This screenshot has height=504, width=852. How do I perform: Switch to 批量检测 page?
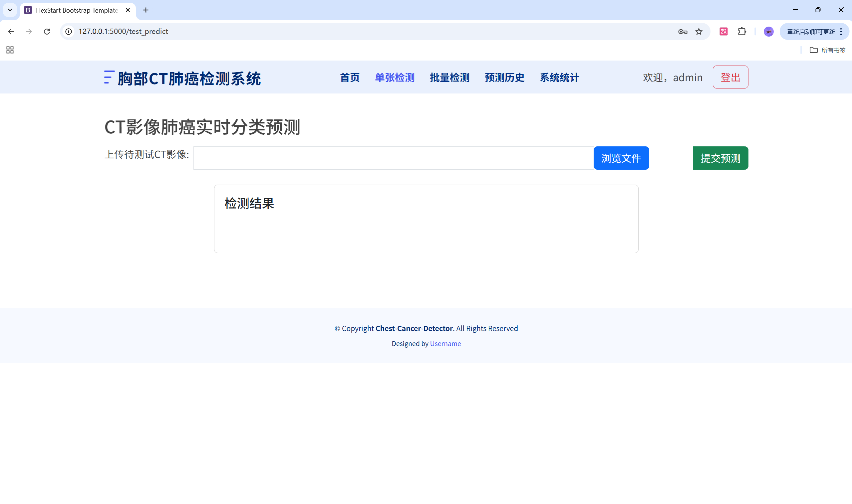point(449,78)
